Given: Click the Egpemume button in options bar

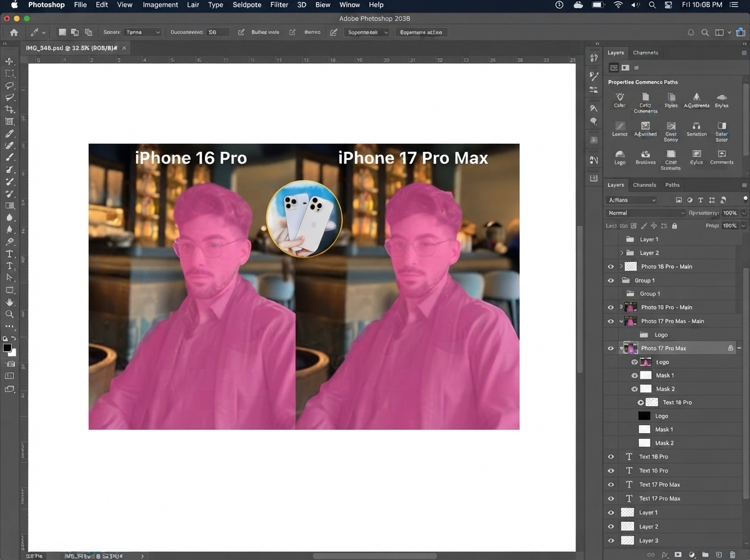Looking at the screenshot, I should 421,32.
